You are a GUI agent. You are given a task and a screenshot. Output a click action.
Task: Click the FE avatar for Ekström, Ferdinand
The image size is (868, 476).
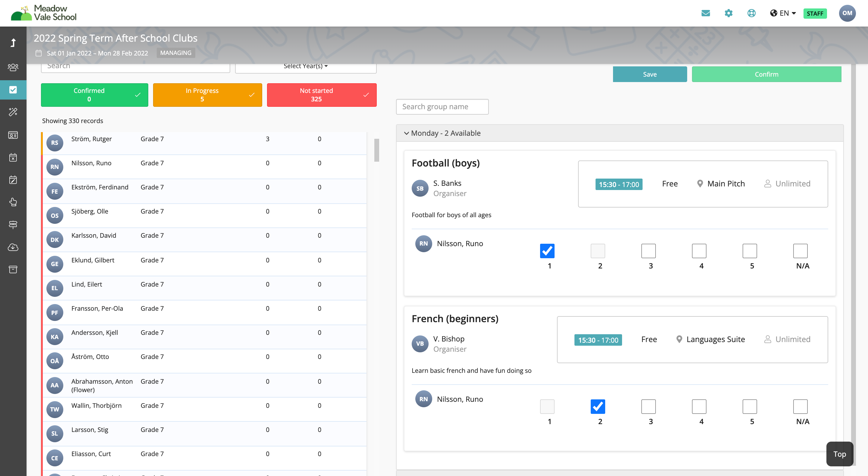coord(55,191)
